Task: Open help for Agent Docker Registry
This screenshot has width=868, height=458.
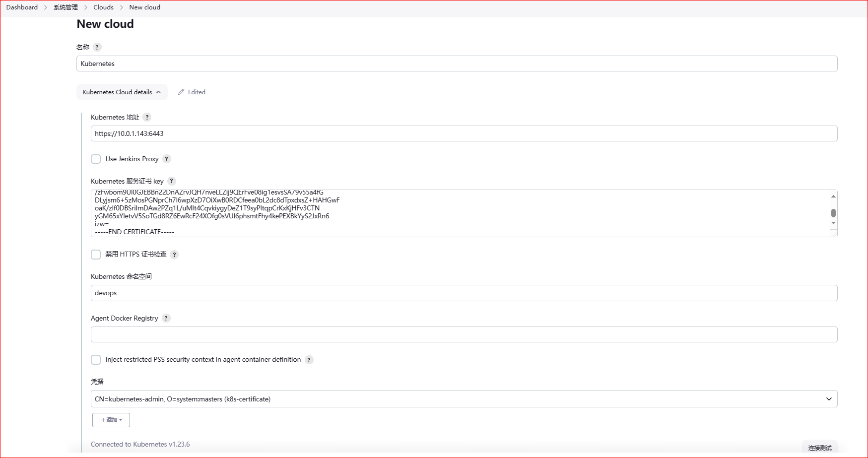Action: point(166,318)
